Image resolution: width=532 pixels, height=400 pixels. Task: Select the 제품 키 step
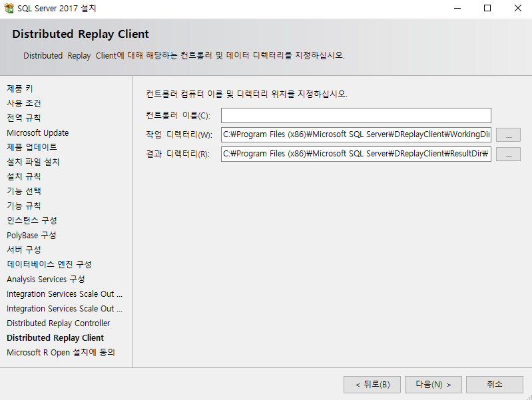coord(20,89)
